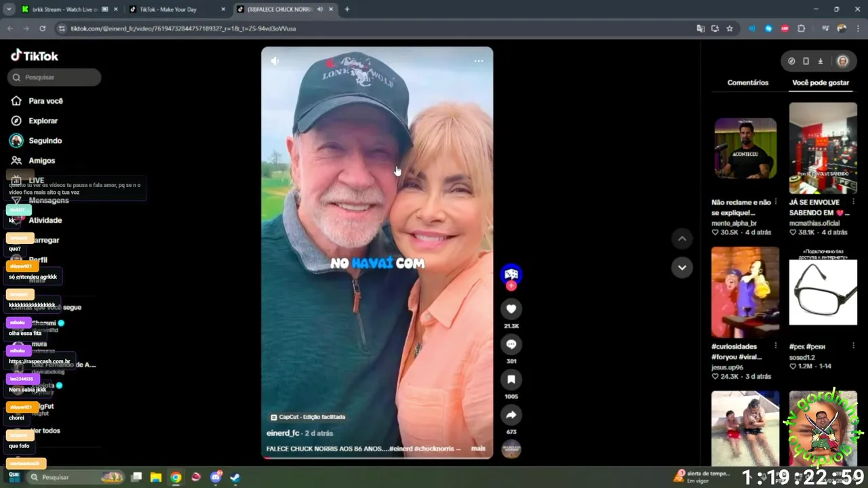Open the tab search dropdown arrow

click(9, 9)
